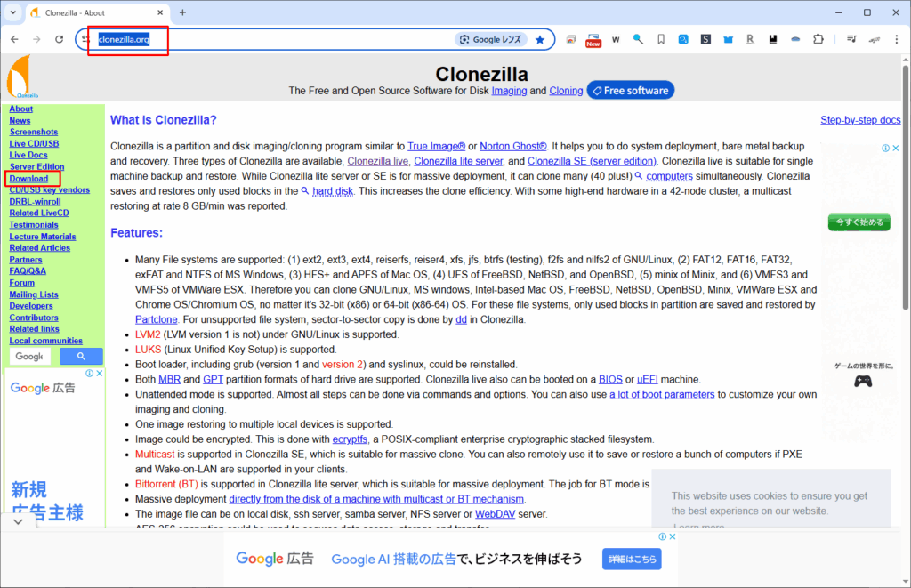Viewport: 911px width, 588px height.
Task: Follow the Norton Ghost link
Action: coord(513,147)
